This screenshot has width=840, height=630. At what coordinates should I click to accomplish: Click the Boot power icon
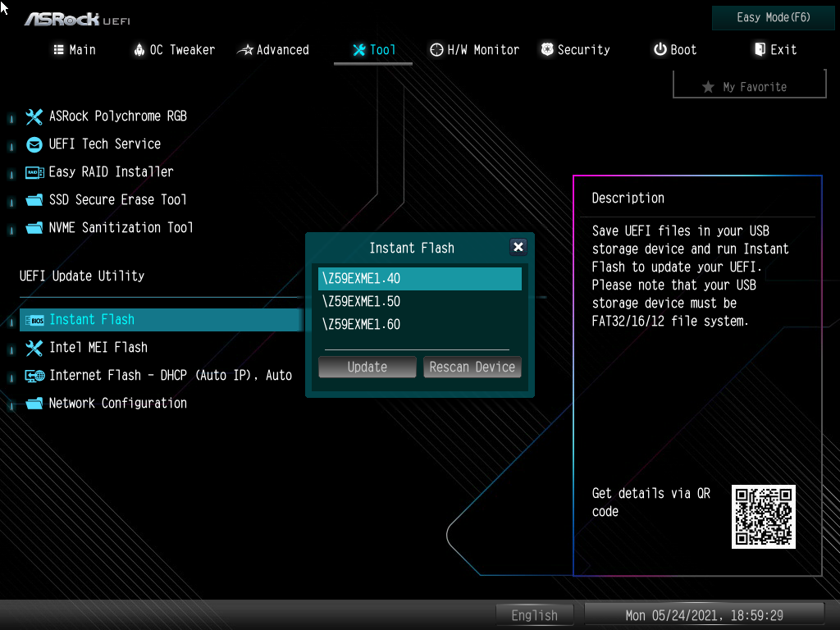click(x=660, y=49)
